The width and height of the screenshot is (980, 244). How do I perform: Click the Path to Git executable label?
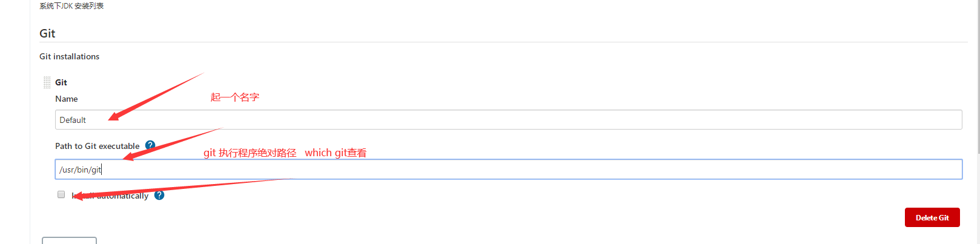[97, 146]
